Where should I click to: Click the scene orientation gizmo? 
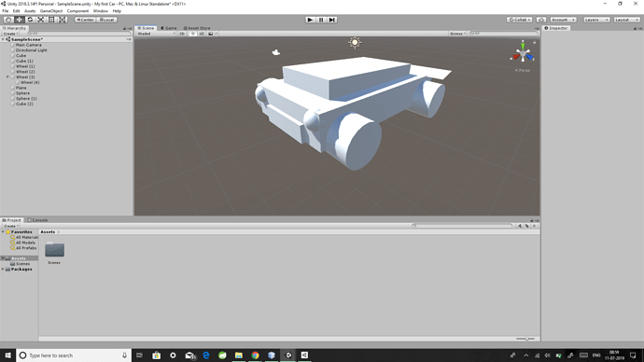click(523, 53)
